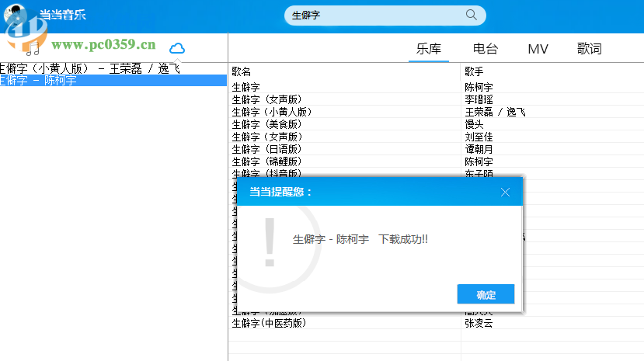Image resolution: width=644 pixels, height=361 pixels.
Task: Select the song 生僻字（小黄人版）in results
Action: click(272, 112)
